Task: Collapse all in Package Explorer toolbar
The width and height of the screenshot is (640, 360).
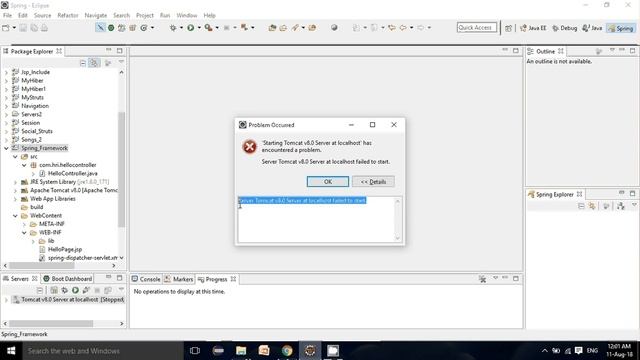Action: 83,63
